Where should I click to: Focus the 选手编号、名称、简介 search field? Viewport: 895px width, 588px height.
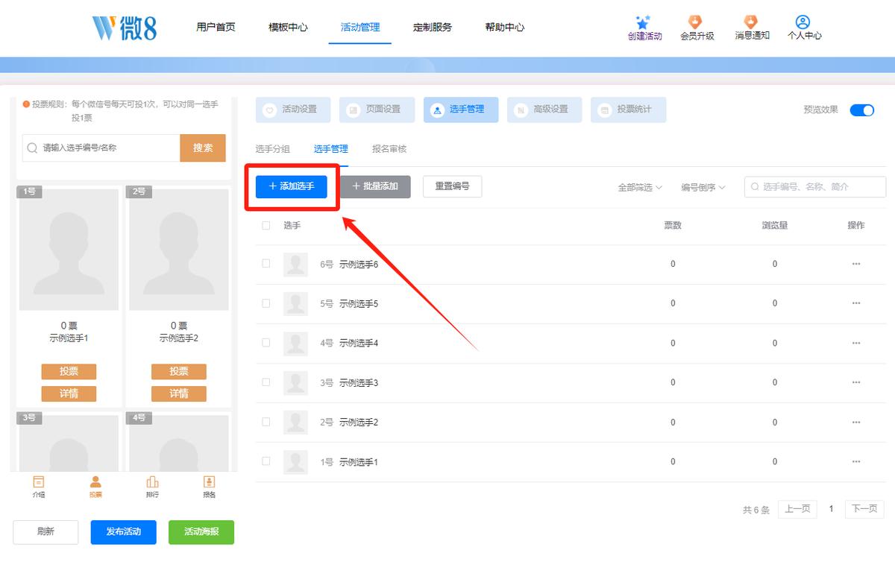[815, 187]
